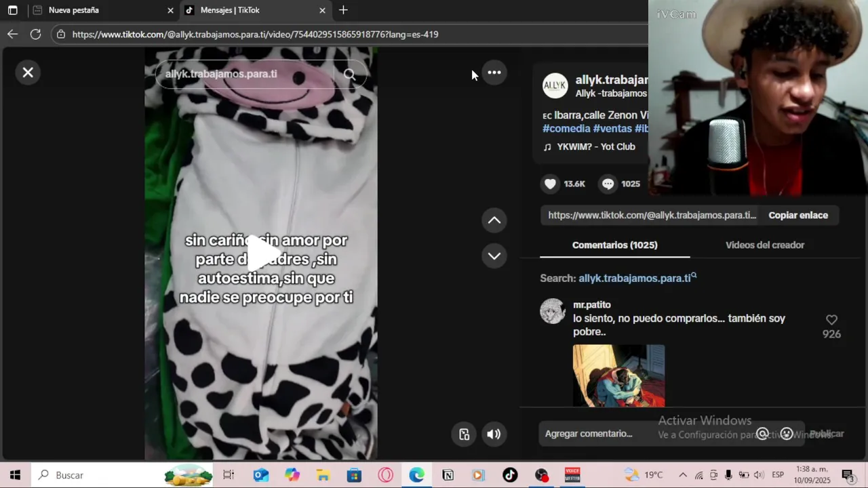Switch to the Videos del creador tab
Screen dimensions: 868x488
[765, 245]
